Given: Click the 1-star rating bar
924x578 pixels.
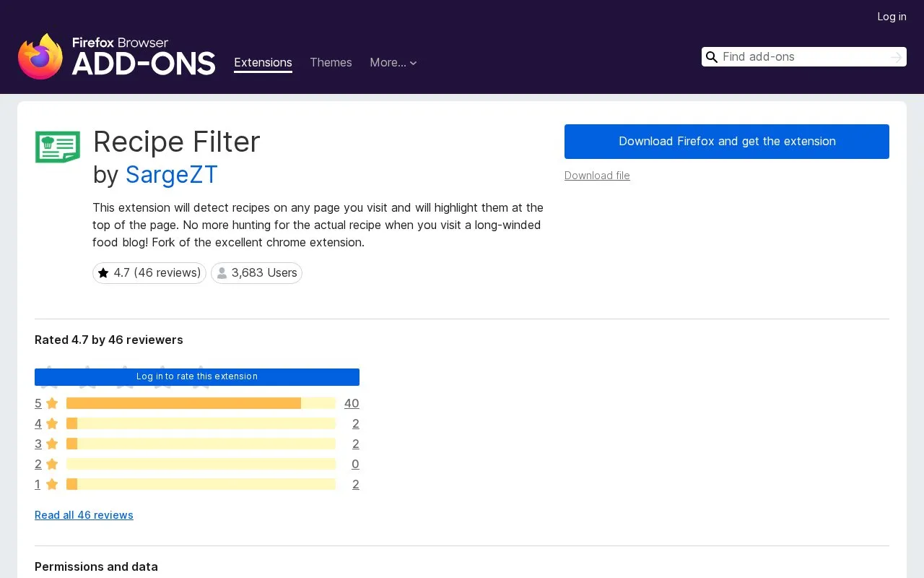Looking at the screenshot, I should coord(201,484).
